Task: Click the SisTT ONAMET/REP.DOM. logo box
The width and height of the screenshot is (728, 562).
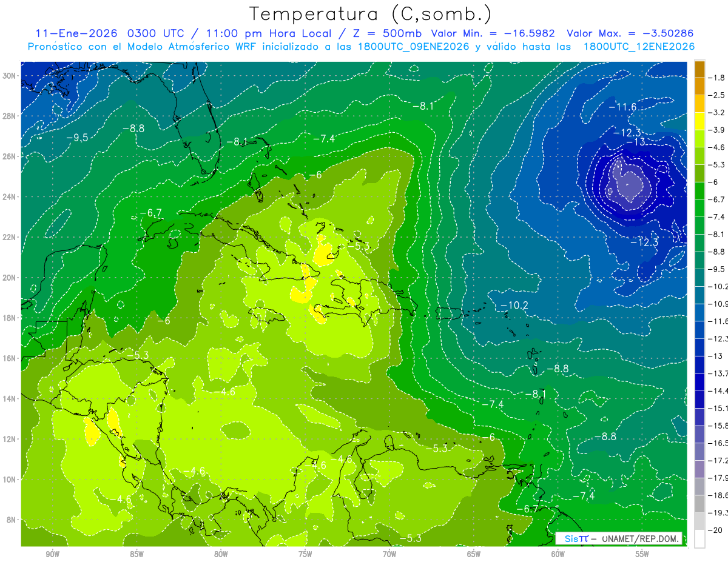Action: coord(619,538)
